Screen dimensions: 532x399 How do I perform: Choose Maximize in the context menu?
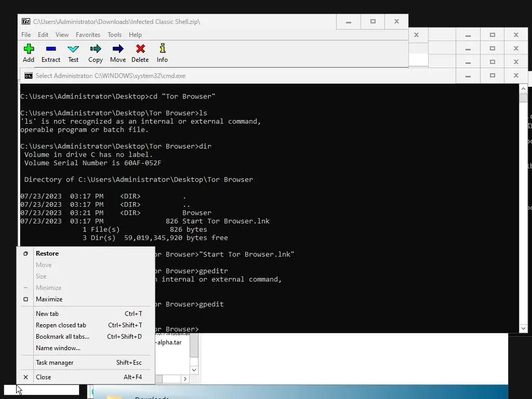pyautogui.click(x=86, y=299)
